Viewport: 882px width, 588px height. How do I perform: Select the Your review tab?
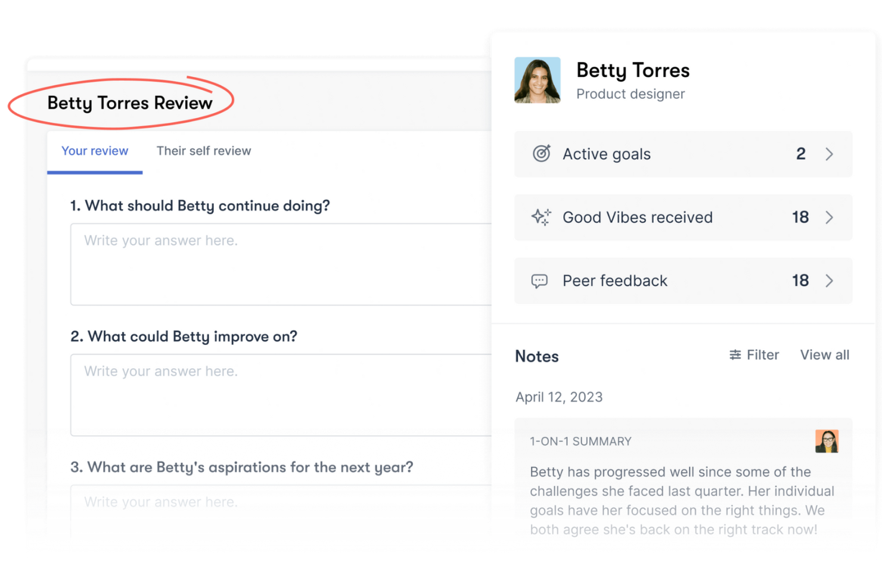click(x=95, y=151)
